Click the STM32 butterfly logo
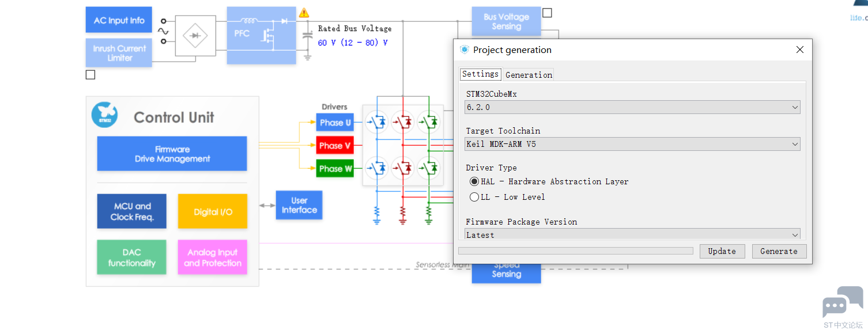 coord(104,114)
